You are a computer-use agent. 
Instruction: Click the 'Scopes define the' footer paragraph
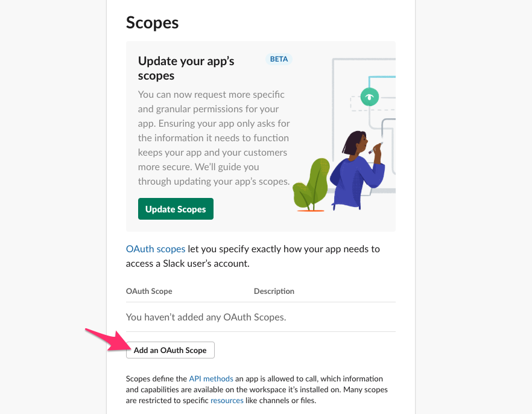pyautogui.click(x=257, y=390)
